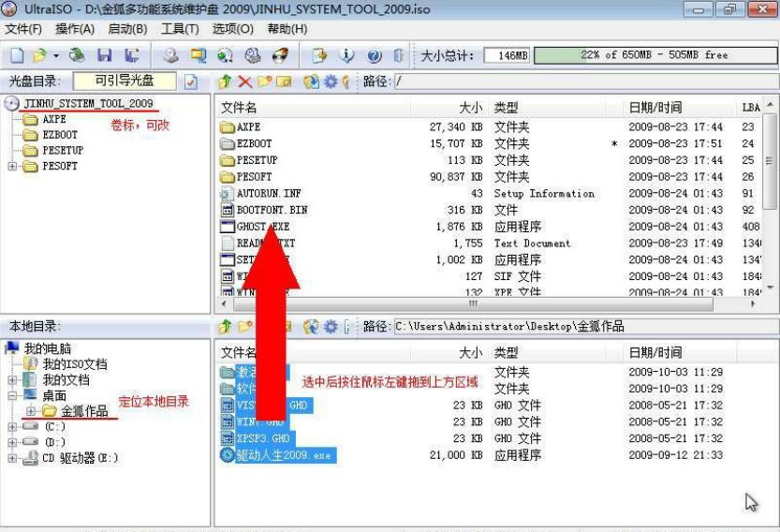
Task: Click the Up folder icon in local toolbar
Action: (226, 327)
